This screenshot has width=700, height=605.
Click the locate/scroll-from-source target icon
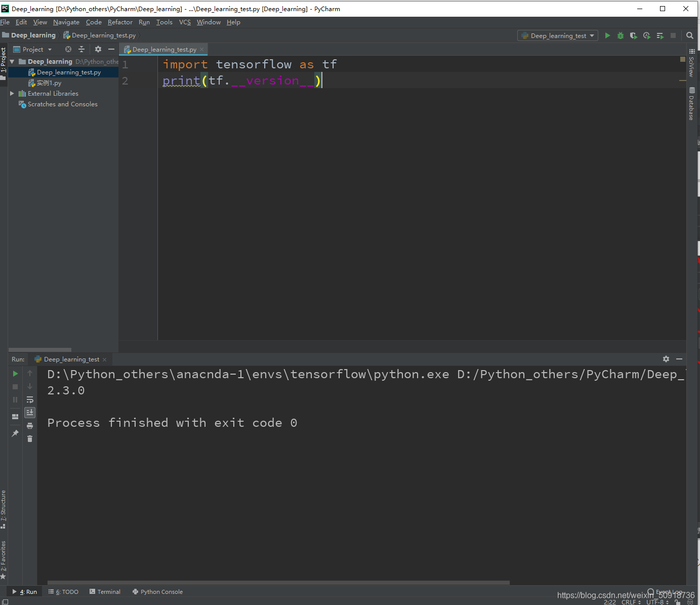coord(68,49)
